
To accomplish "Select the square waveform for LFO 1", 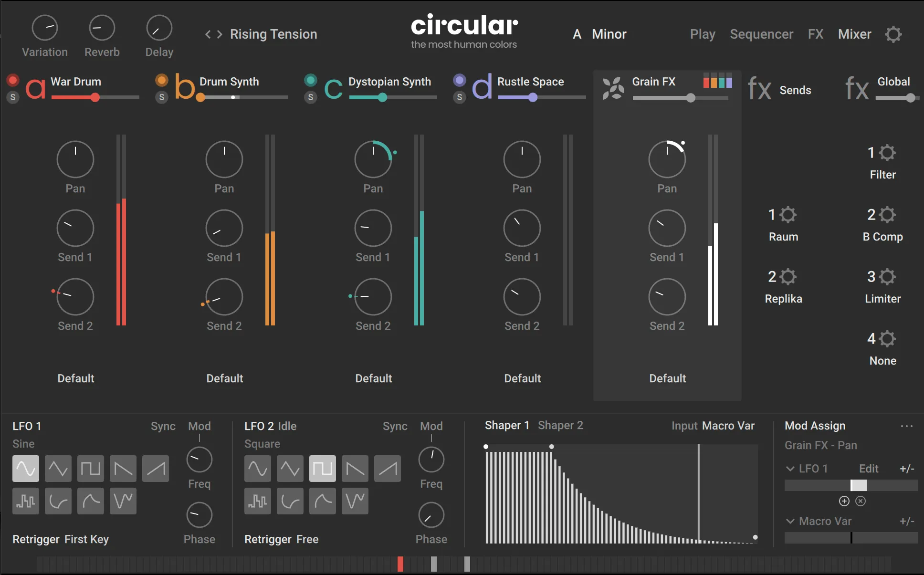I will pyautogui.click(x=91, y=468).
